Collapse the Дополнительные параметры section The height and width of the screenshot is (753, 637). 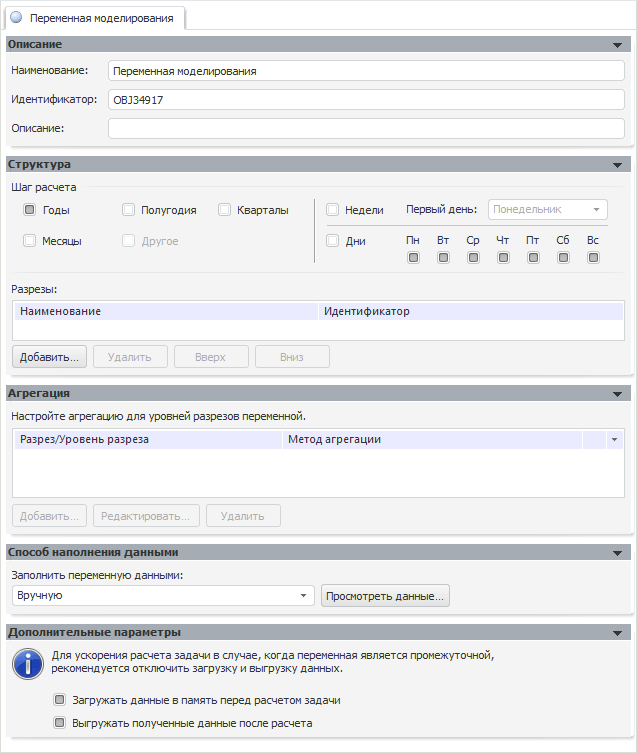click(x=618, y=633)
